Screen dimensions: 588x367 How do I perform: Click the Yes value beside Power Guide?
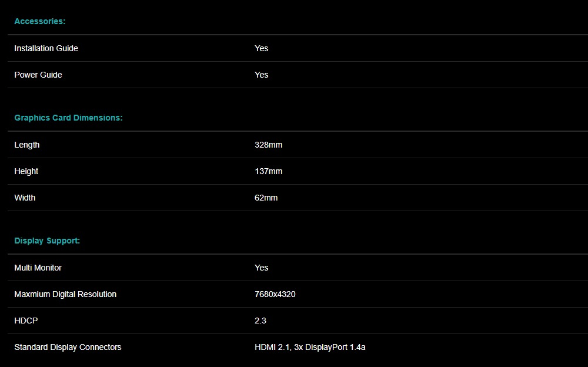[x=261, y=75]
